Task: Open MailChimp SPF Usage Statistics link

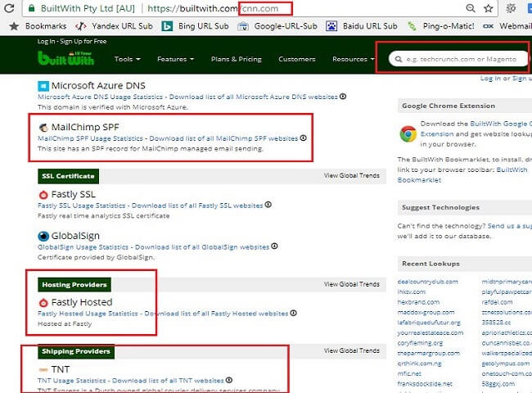Action: pyautogui.click(x=90, y=138)
